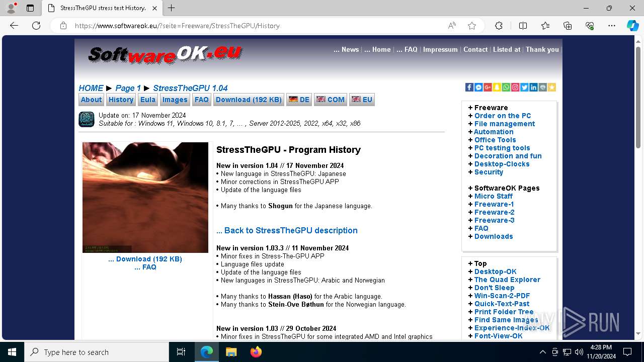Open Favorites list in toolbar

coord(545,26)
